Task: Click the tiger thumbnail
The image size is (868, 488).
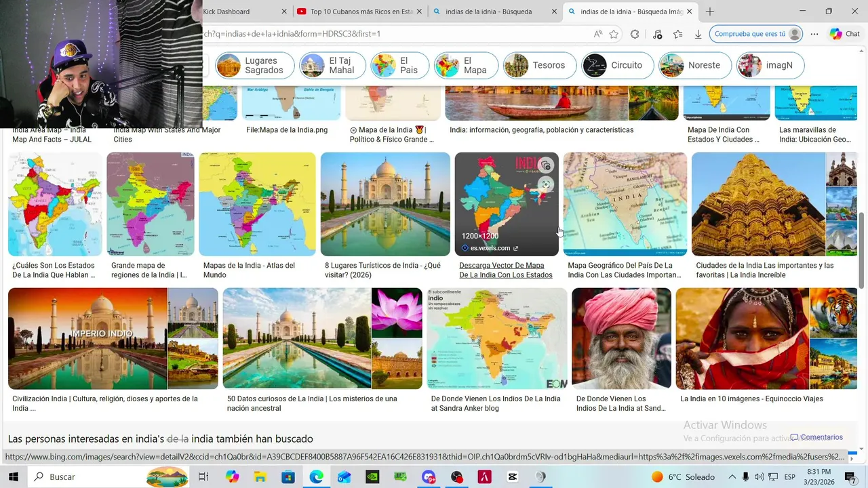Action: tap(833, 312)
